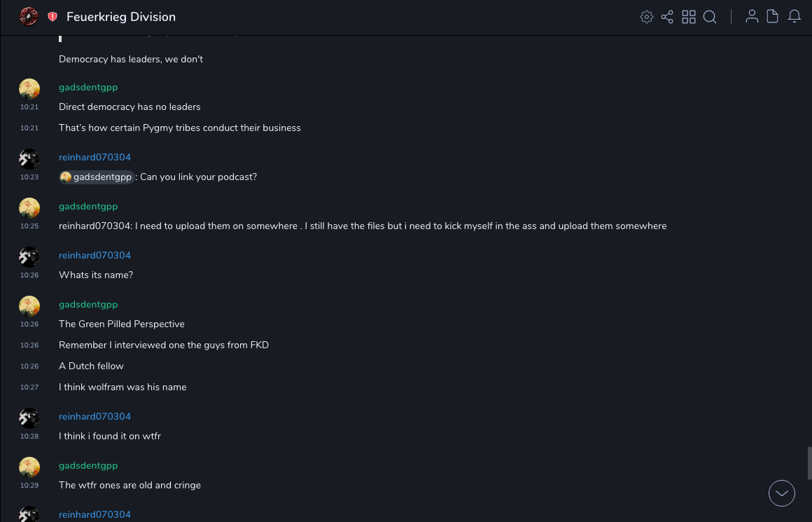812x522 pixels.
Task: Click avatar next to "I think i found it" message
Action: pyautogui.click(x=29, y=419)
